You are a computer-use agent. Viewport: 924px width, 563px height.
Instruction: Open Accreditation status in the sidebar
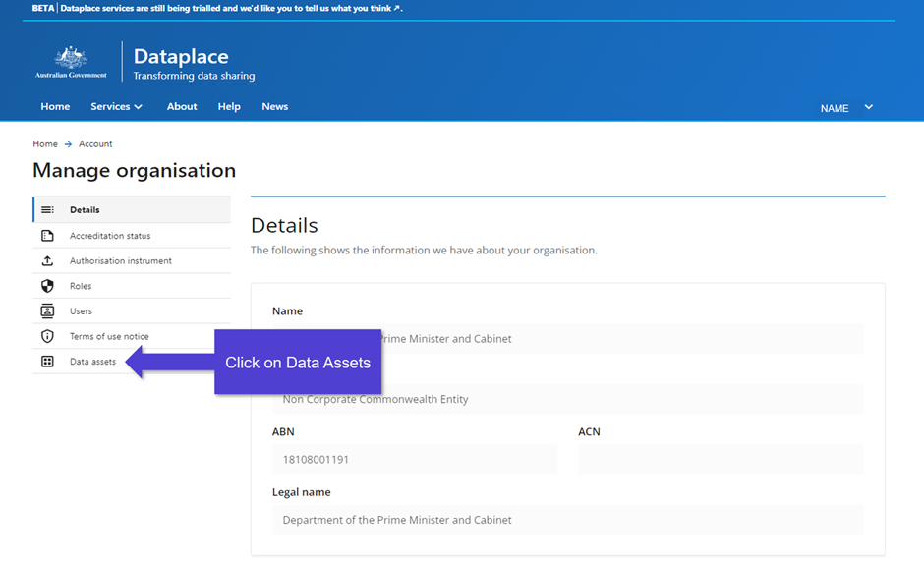[x=132, y=236]
